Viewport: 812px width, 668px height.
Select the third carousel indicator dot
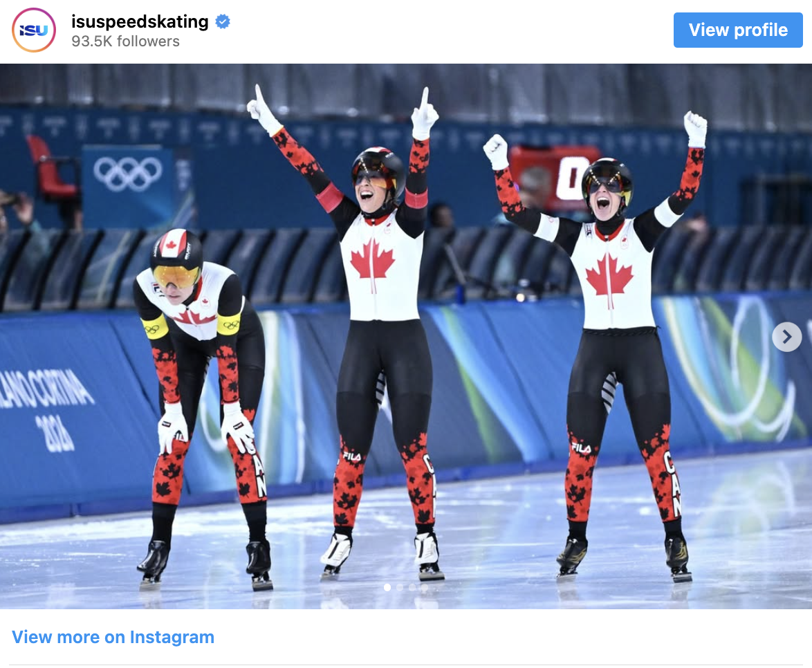click(412, 587)
